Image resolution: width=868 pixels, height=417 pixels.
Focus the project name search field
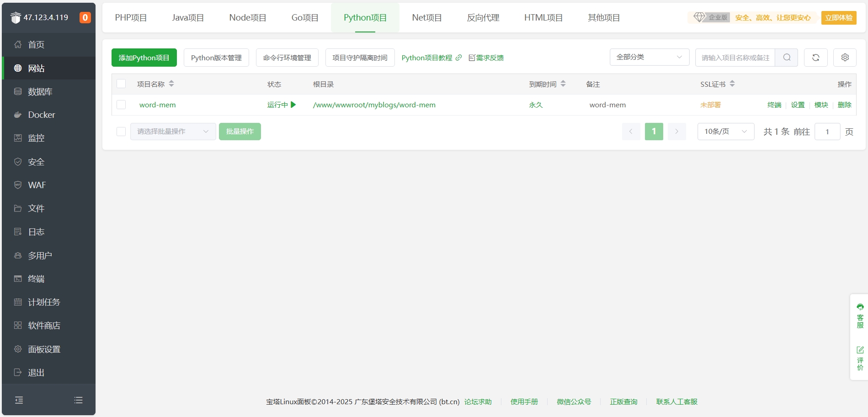click(735, 58)
